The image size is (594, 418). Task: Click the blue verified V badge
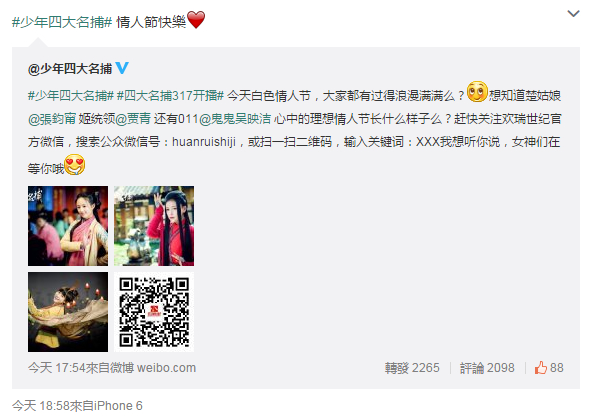coord(122,68)
